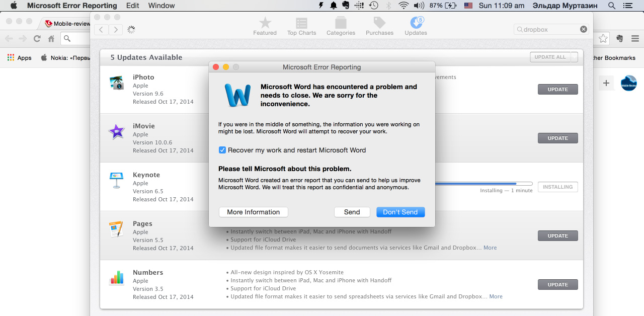The width and height of the screenshot is (644, 316).
Task: Click the Evernote extension icon in Chrome
Action: (x=620, y=38)
